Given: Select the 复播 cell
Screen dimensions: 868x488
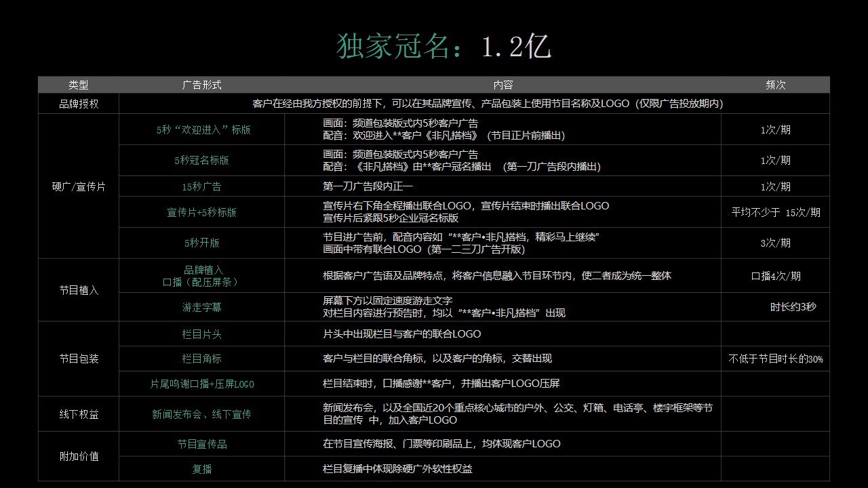Looking at the screenshot, I should tap(201, 468).
